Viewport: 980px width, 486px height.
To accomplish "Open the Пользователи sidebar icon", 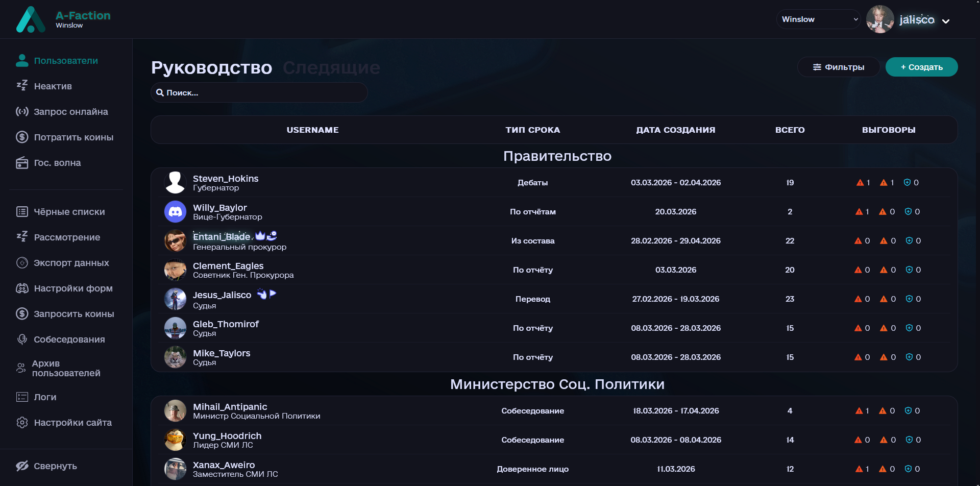I will point(22,61).
